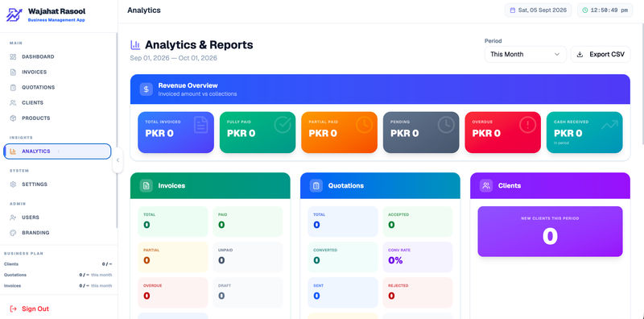Click exclamation icon on Overdue card
The width and height of the screenshot is (644, 319).
tap(528, 125)
